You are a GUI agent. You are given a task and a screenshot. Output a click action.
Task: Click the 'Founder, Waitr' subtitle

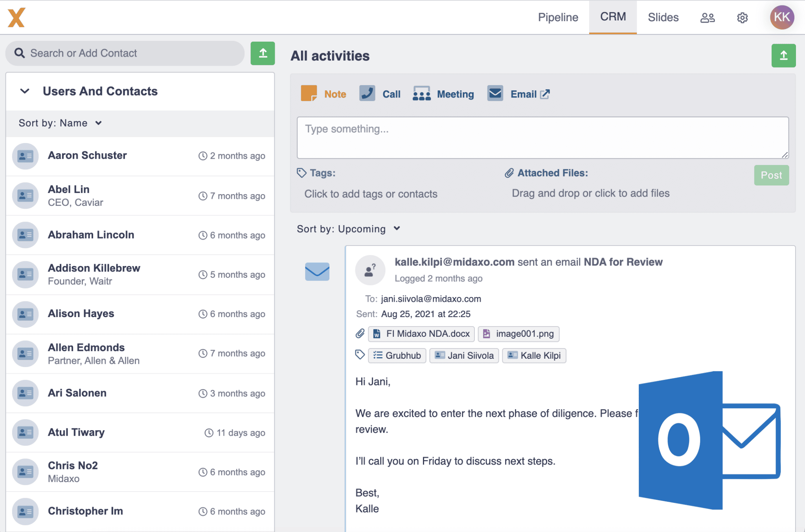(80, 281)
